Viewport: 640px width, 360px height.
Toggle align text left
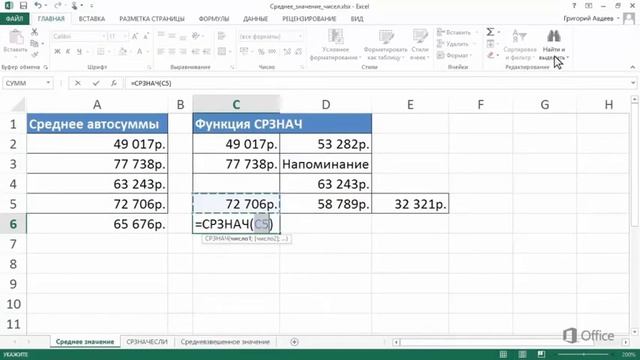(161, 51)
